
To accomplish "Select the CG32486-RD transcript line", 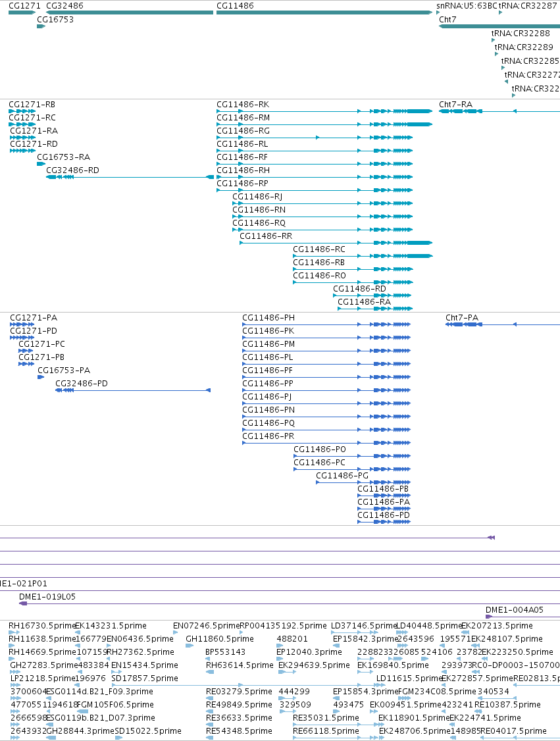I will tap(130, 177).
